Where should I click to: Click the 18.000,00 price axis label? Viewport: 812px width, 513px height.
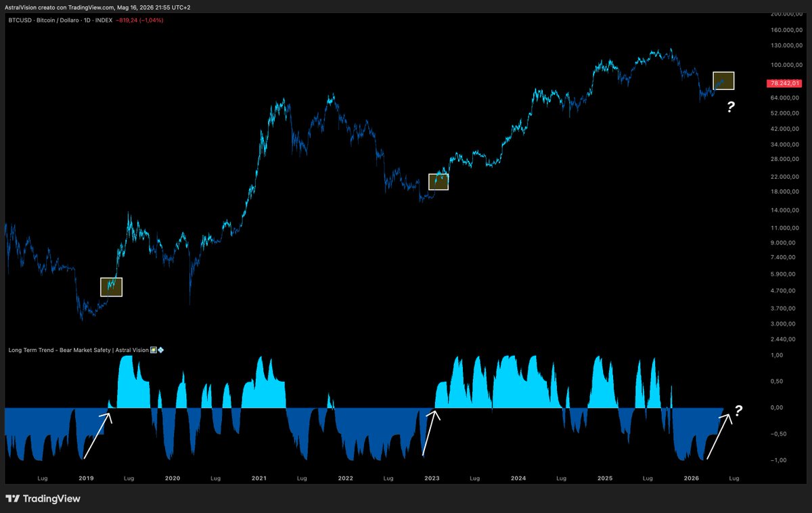(785, 192)
